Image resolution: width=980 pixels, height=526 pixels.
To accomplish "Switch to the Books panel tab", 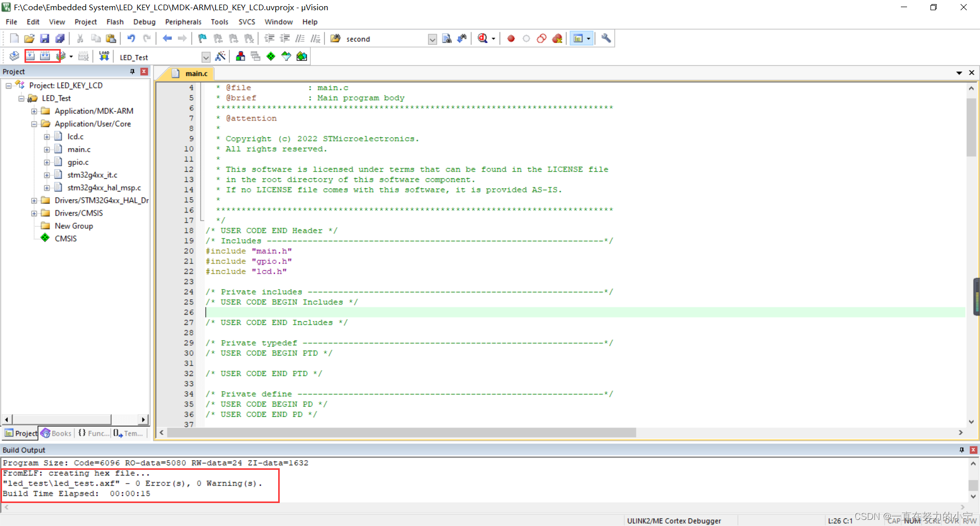I will 56,433.
